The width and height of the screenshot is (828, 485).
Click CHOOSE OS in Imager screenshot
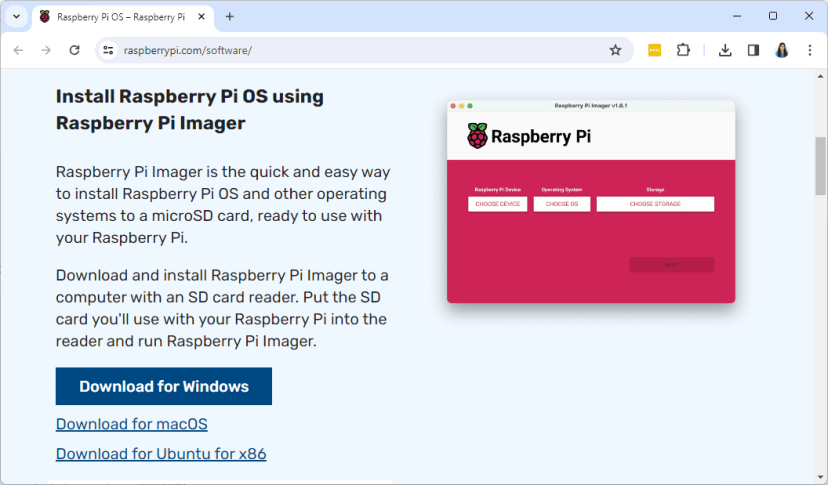click(562, 204)
